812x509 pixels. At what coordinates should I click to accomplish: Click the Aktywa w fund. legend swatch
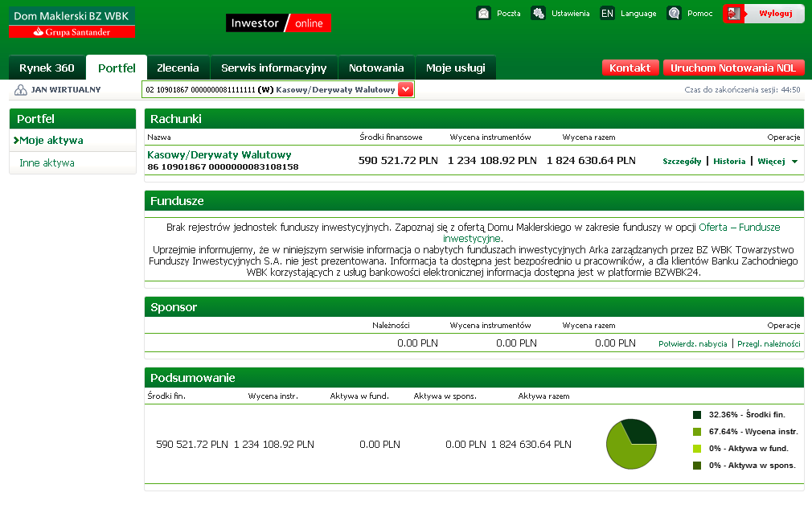pos(696,449)
